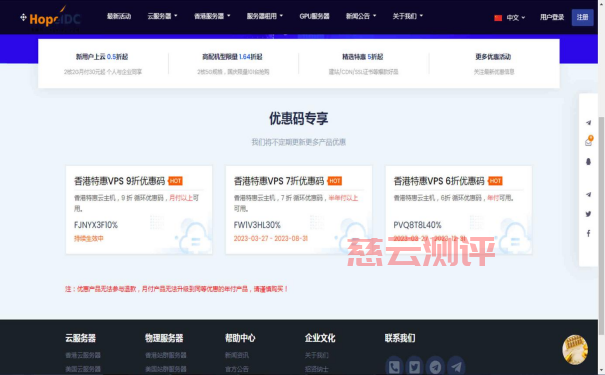Click the QQ penguin icon in sidebar
Viewport: 605px width, 375px height.
(x=588, y=161)
